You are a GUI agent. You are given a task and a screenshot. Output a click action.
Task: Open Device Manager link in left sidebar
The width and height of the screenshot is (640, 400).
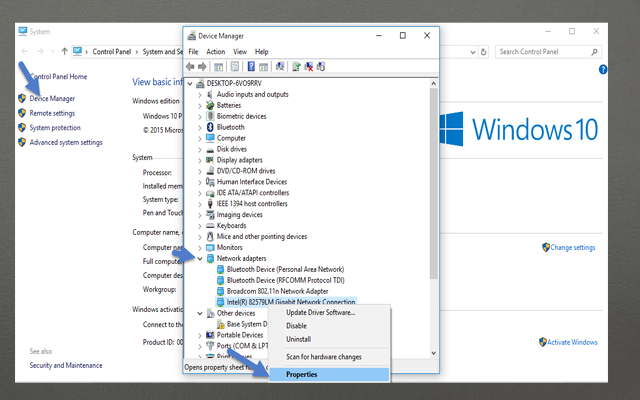(52, 98)
